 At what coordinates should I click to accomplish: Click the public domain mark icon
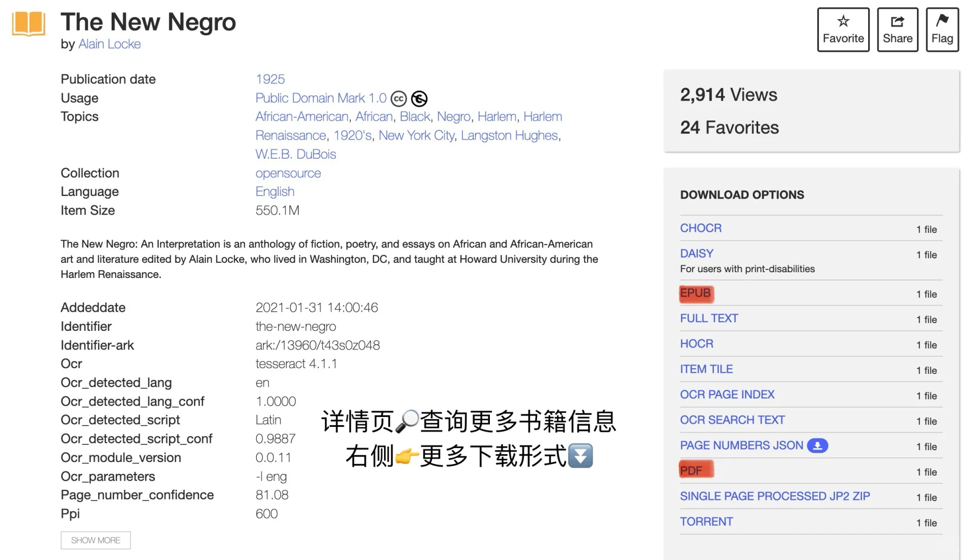click(419, 99)
